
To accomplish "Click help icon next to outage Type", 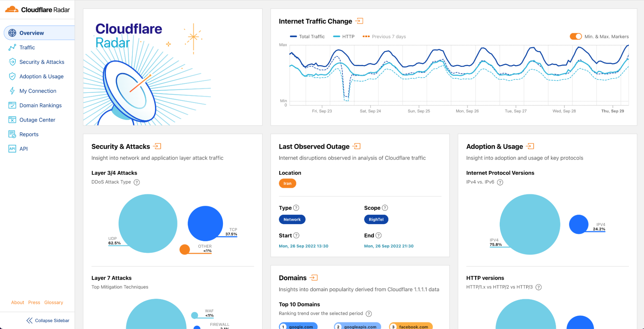I will [296, 208].
